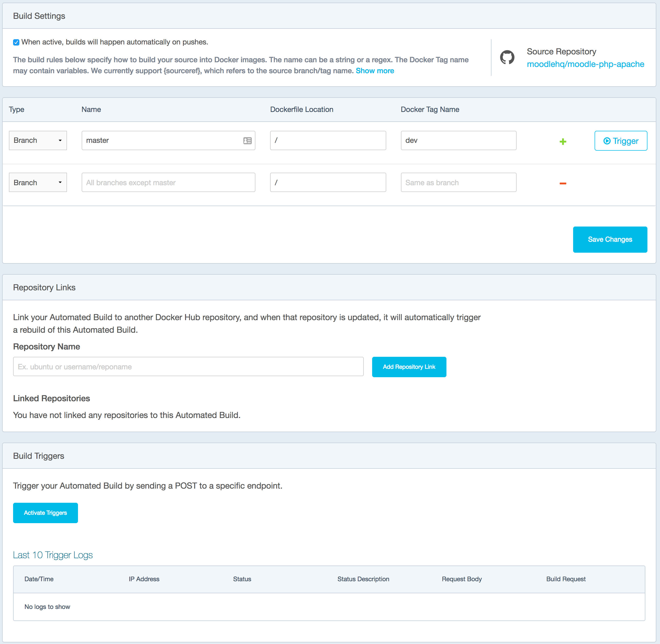Image resolution: width=660 pixels, height=644 pixels.
Task: Focus the Repository Name input
Action: coord(188,366)
